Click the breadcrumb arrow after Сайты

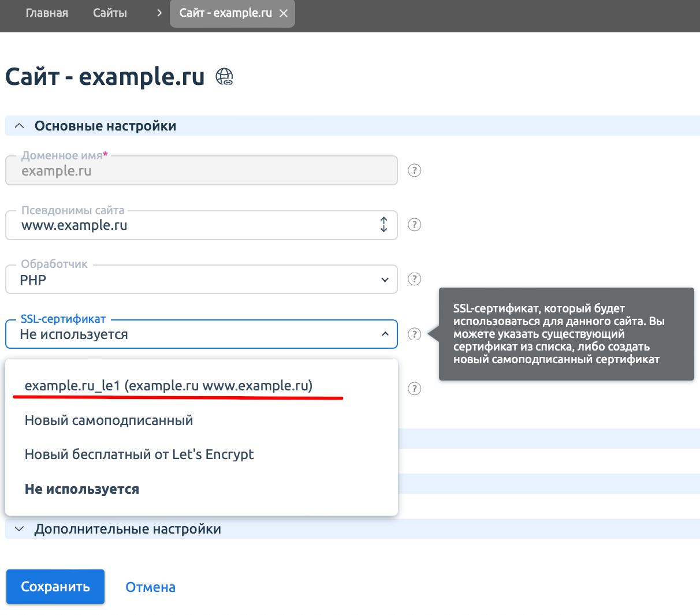point(159,13)
